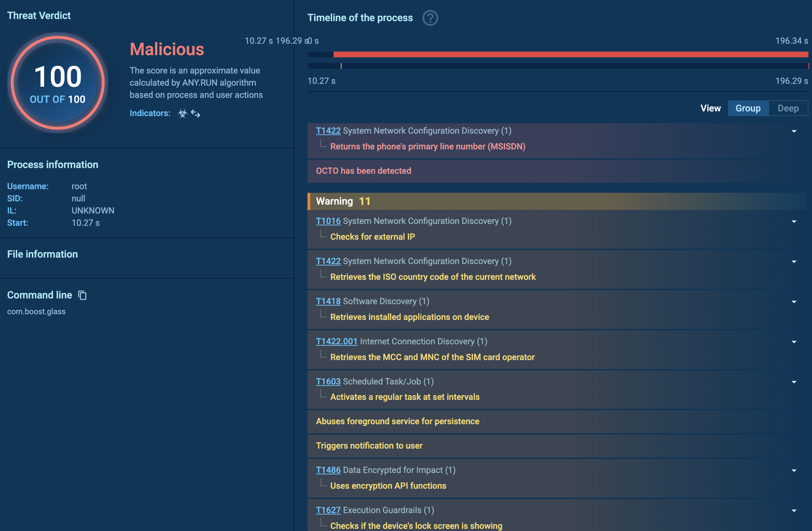Expand the T1486 Data Encrypted for Impact arrow
812x531 pixels.
[794, 471]
